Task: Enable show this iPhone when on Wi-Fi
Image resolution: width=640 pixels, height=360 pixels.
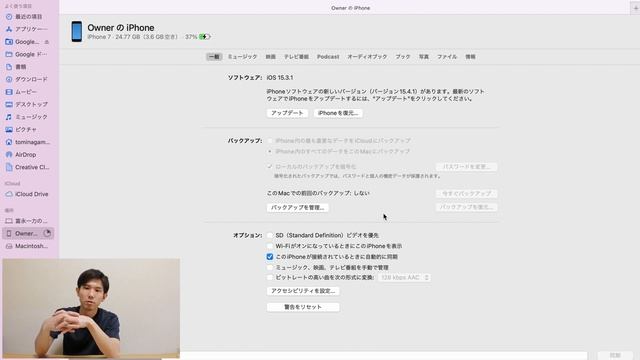Action: click(269, 246)
